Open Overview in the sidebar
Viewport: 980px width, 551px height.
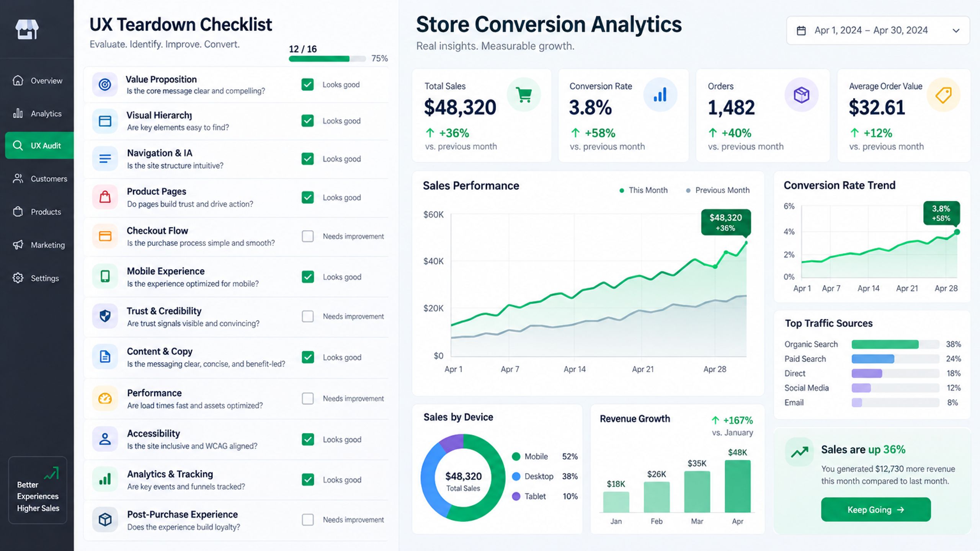click(x=38, y=81)
